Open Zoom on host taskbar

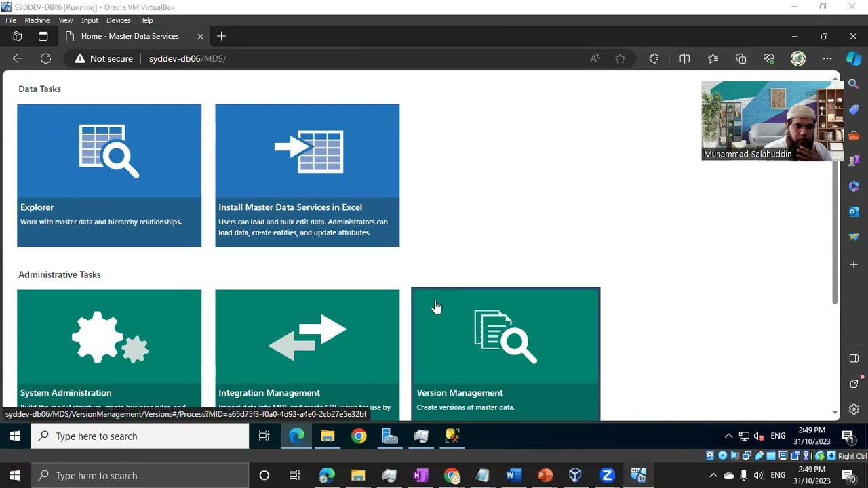[x=607, y=475]
